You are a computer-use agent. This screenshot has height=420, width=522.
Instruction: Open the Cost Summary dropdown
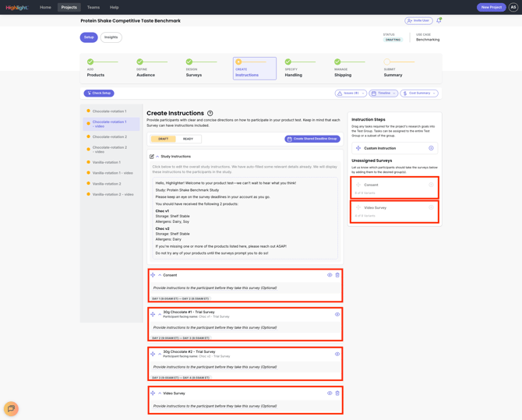click(419, 94)
